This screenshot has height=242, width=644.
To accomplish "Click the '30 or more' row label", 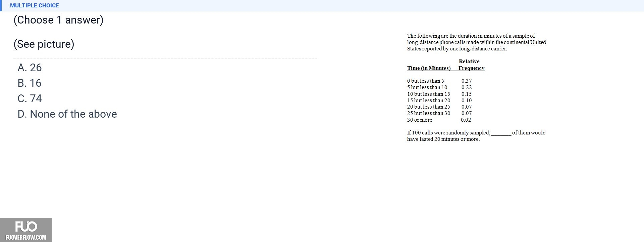I will (x=420, y=120).
